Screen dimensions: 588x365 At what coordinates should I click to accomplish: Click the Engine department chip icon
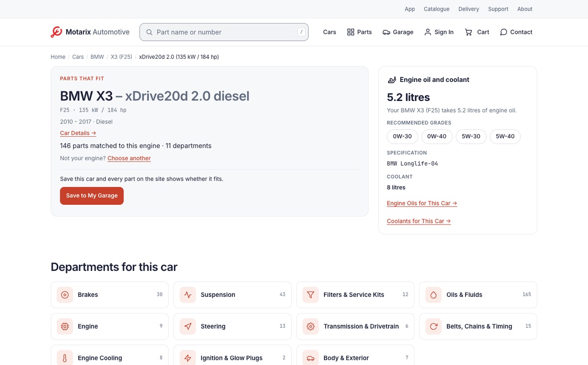65,326
